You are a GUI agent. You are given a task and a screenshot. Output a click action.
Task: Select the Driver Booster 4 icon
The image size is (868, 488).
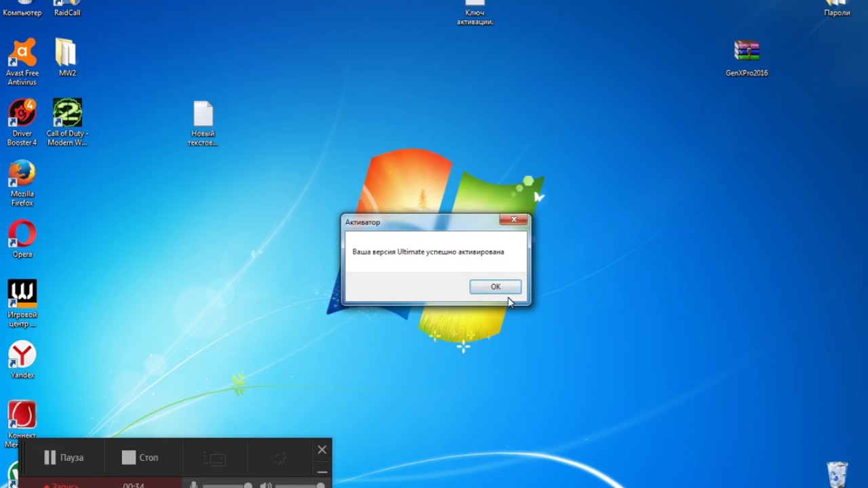[22, 123]
